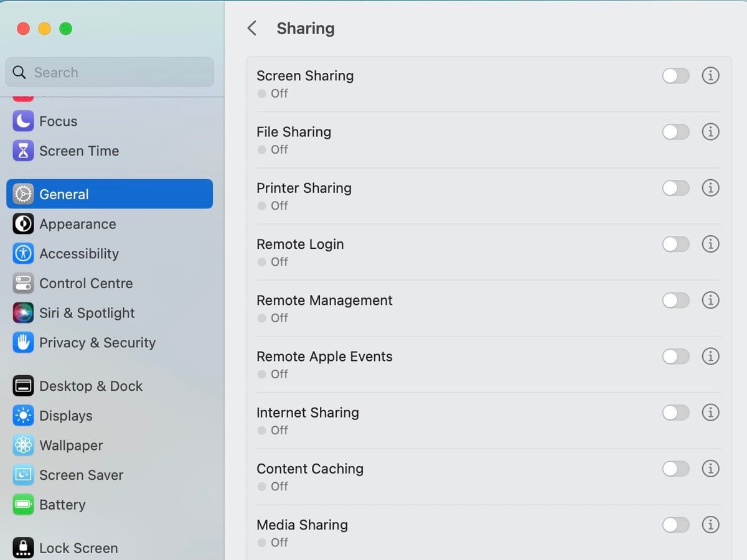
Task: Click the Internet Sharing label
Action: tap(308, 413)
